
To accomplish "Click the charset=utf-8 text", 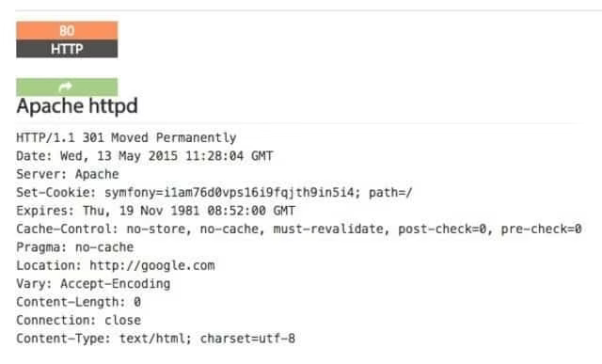I will [247, 339].
